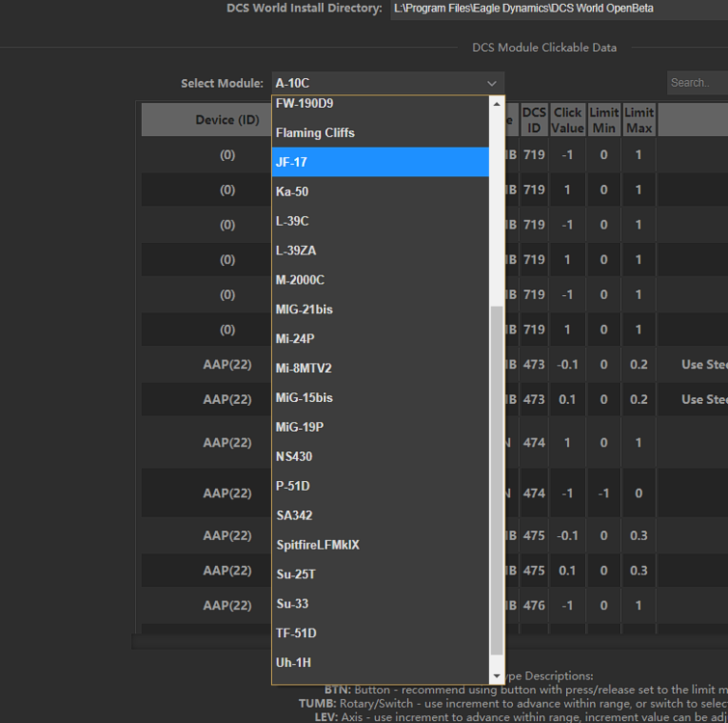Click DCS ID 475 with click value 0.1
This screenshot has height=723, width=728.
(534, 571)
